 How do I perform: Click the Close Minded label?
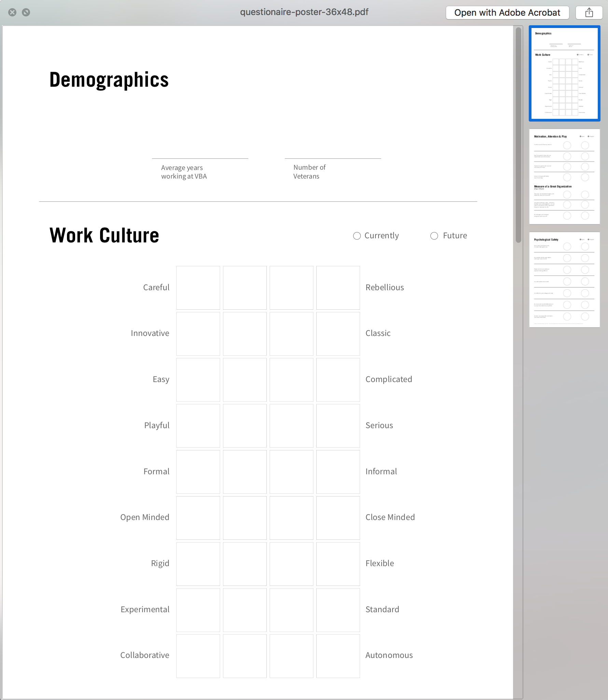(x=390, y=517)
